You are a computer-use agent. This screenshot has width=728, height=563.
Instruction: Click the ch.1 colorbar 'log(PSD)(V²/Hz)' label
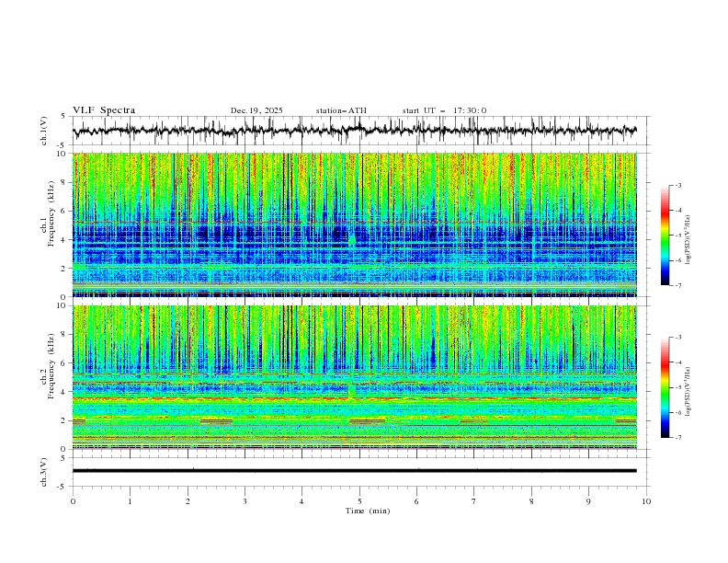(x=688, y=240)
